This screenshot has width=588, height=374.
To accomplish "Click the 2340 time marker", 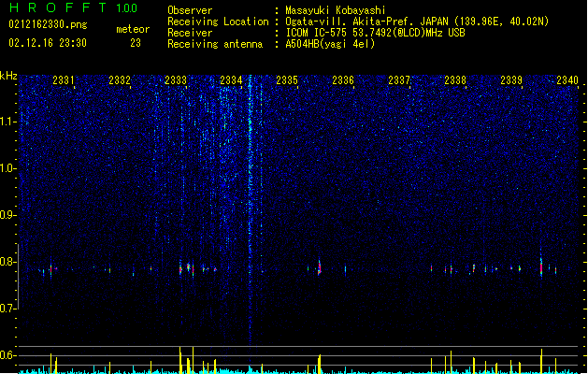I will [x=567, y=79].
